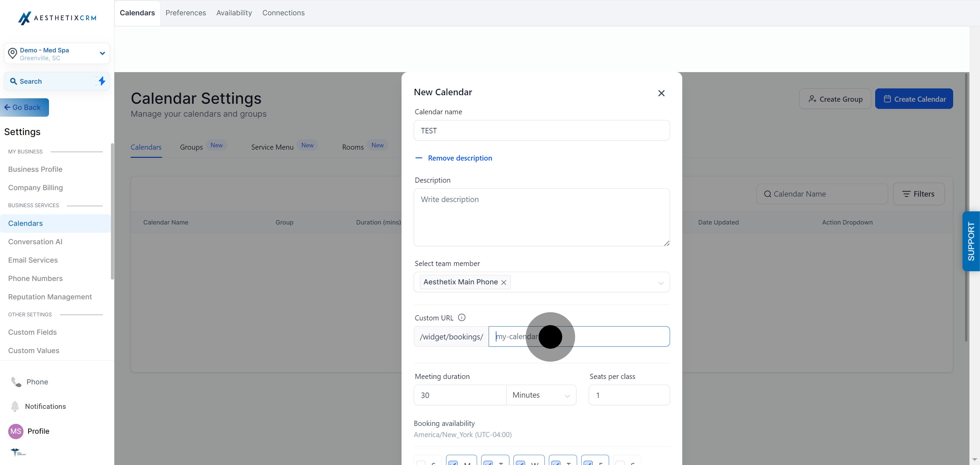The height and width of the screenshot is (465, 980).
Task: Open Notifications bell icon
Action: [15, 406]
